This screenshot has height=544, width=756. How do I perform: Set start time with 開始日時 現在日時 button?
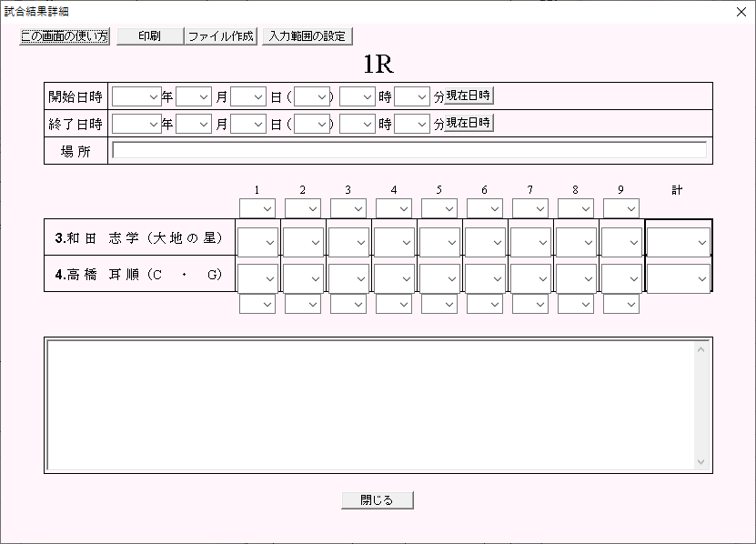469,96
